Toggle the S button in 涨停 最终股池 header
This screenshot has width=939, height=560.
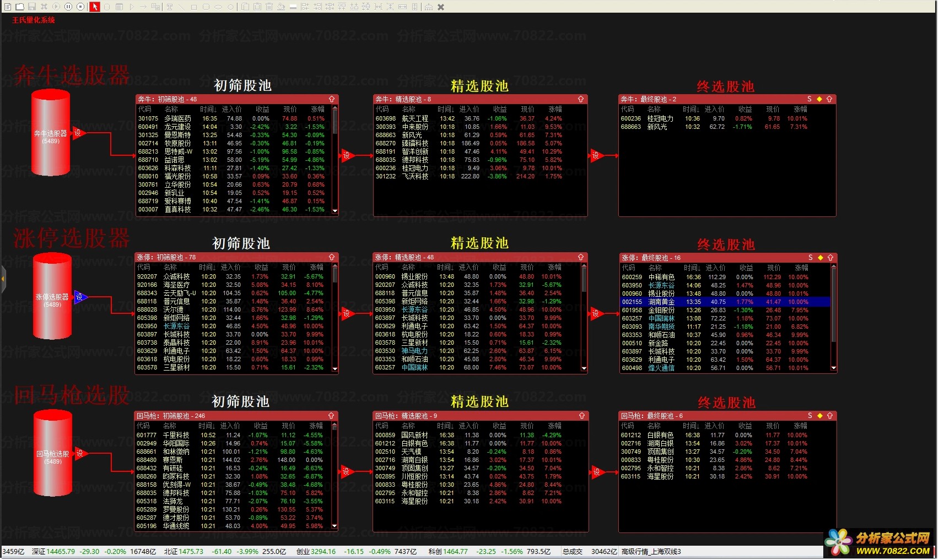point(811,258)
